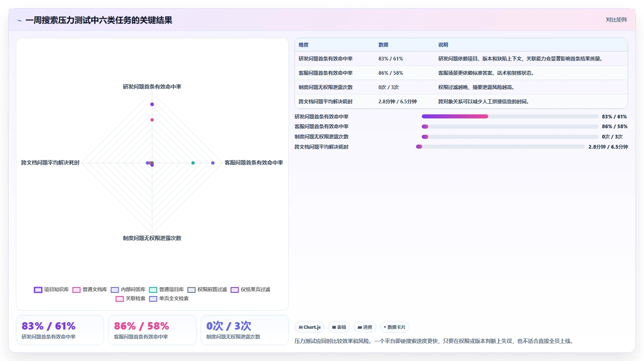Click the Chart.js tag chip
The image size is (644, 361).
(310, 327)
